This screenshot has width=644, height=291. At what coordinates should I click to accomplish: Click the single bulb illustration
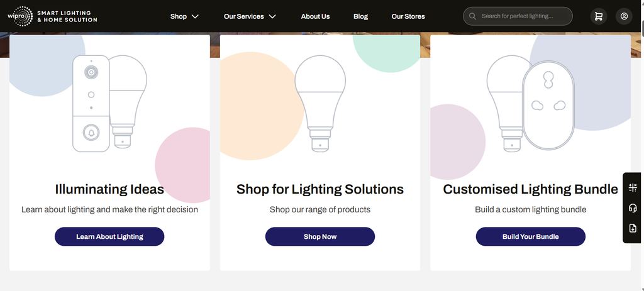(320, 104)
